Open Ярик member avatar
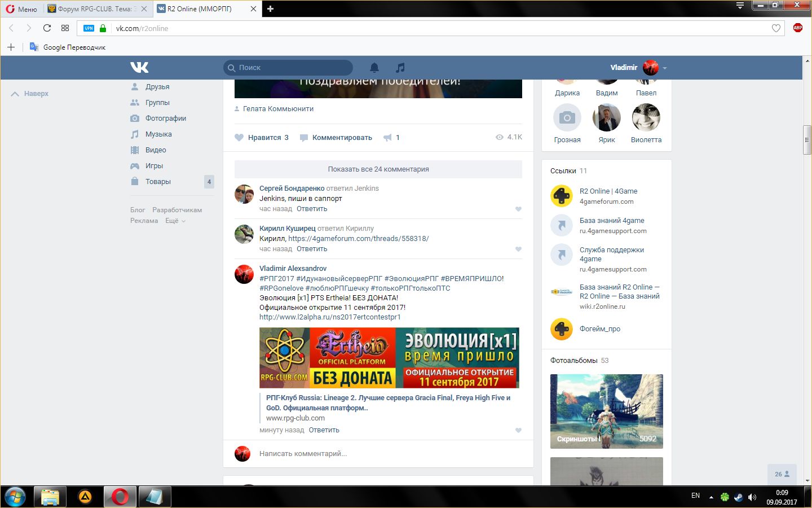 tap(607, 117)
